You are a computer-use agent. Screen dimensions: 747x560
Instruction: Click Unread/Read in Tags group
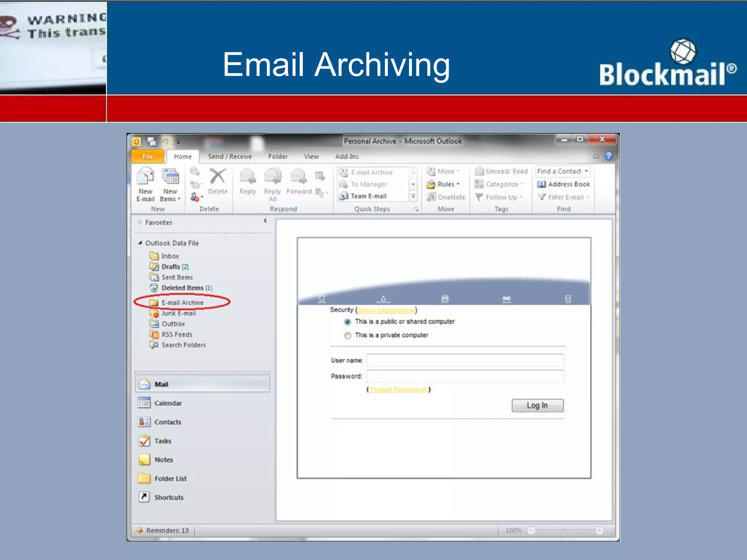click(502, 171)
